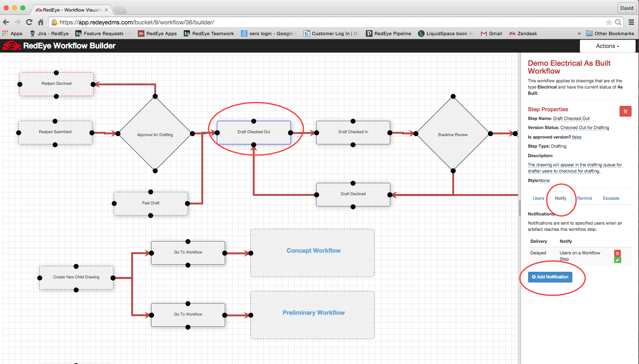Bookmark page with star icon
Image resolution: width=639 pixels, height=364 pixels.
pos(609,22)
